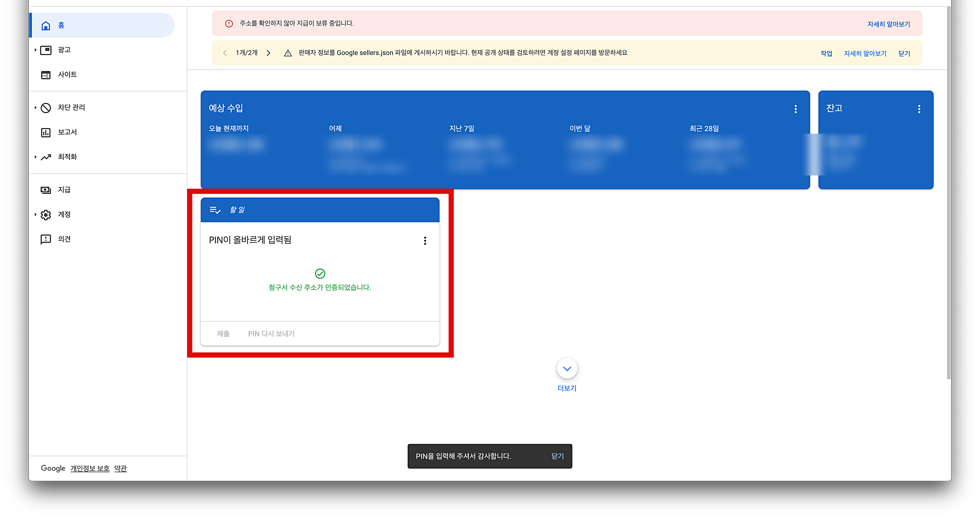Open 의견 (Feedback) speech bubble icon

click(x=46, y=239)
